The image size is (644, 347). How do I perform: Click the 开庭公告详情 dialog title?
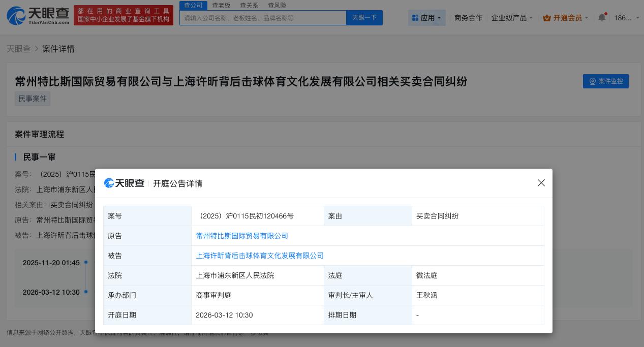pos(178,183)
